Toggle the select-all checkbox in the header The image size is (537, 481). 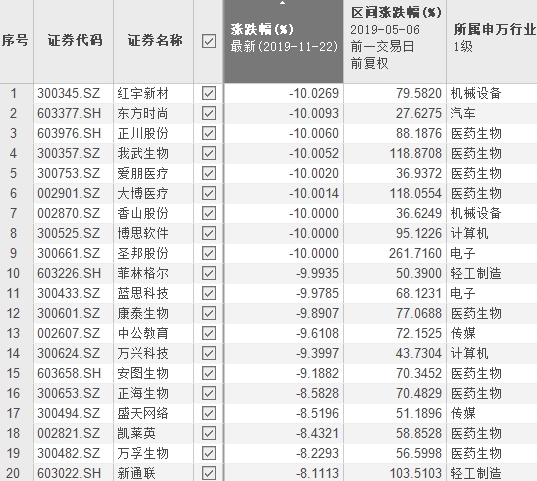(209, 41)
